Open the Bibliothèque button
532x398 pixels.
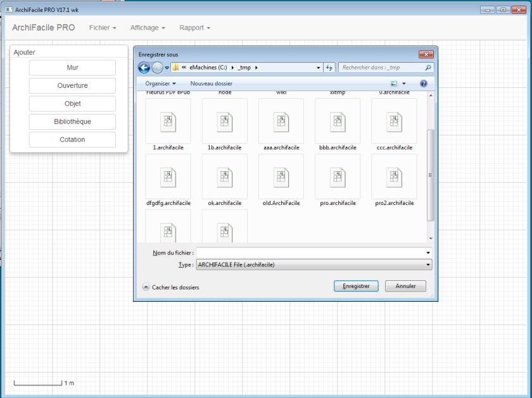pyautogui.click(x=72, y=121)
